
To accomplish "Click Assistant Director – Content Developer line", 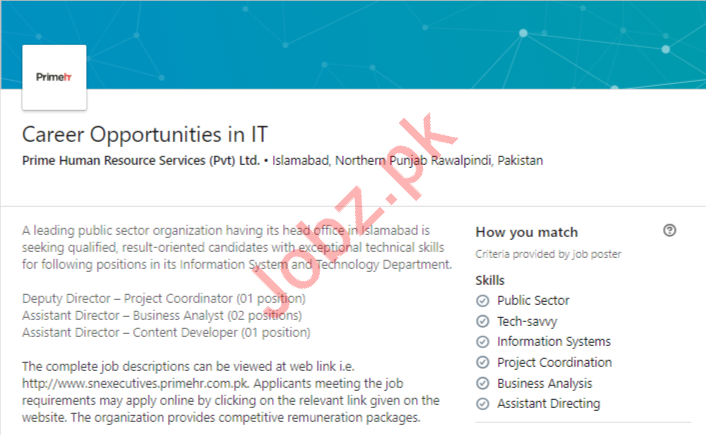I will [x=165, y=332].
